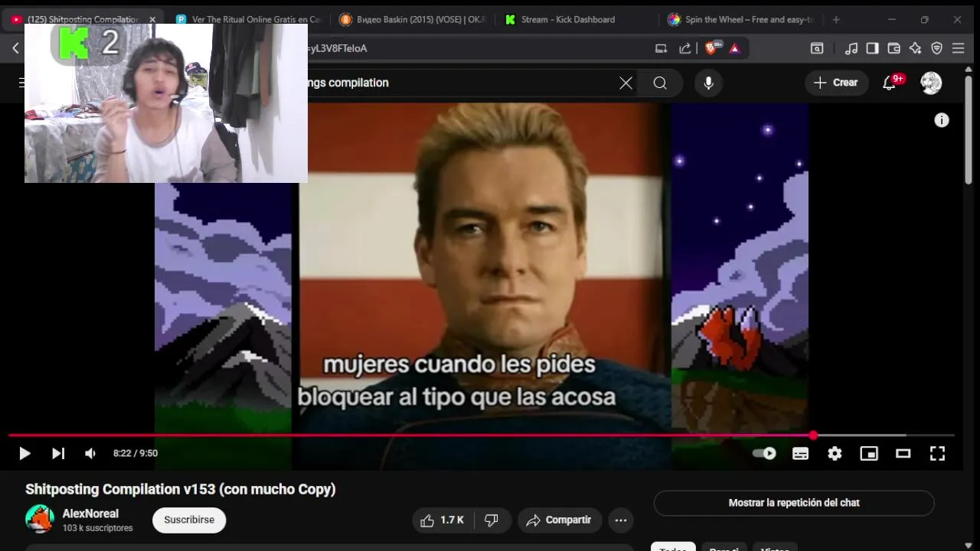Click the Compartir share button
The width and height of the screenshot is (980, 551).
(x=560, y=520)
